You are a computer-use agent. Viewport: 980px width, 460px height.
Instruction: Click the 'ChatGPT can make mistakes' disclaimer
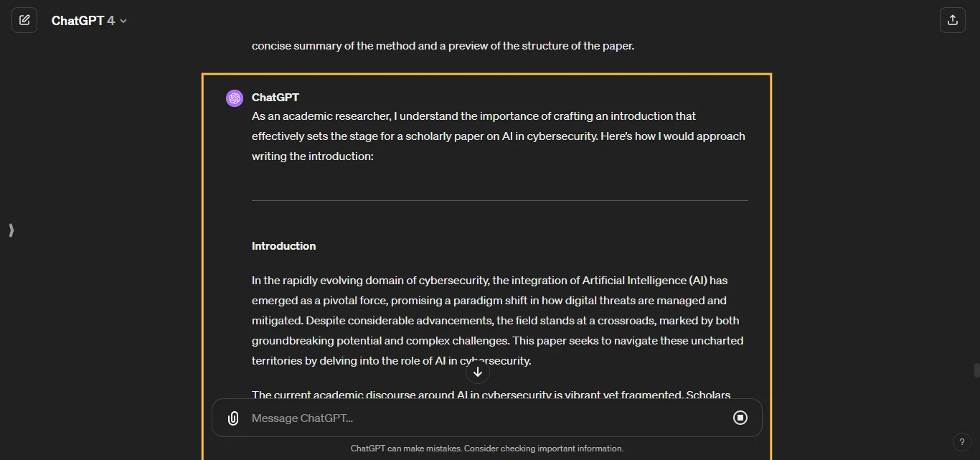point(487,449)
